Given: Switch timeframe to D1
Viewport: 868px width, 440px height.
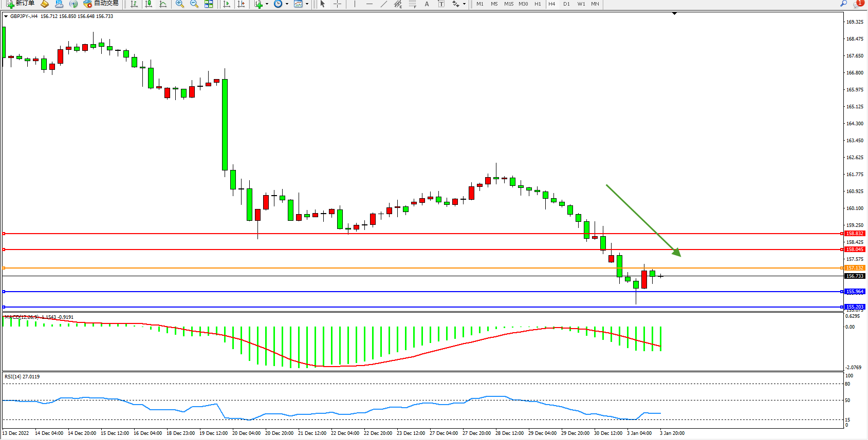Looking at the screenshot, I should pyautogui.click(x=566, y=4).
